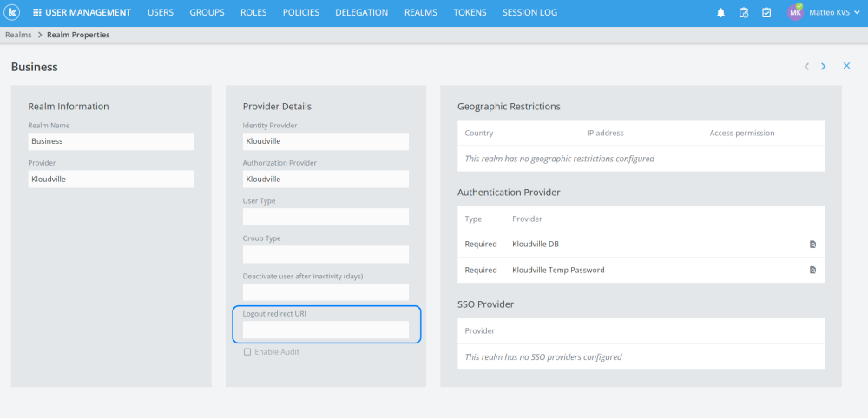
Task: Open the Users menu
Action: [161, 13]
